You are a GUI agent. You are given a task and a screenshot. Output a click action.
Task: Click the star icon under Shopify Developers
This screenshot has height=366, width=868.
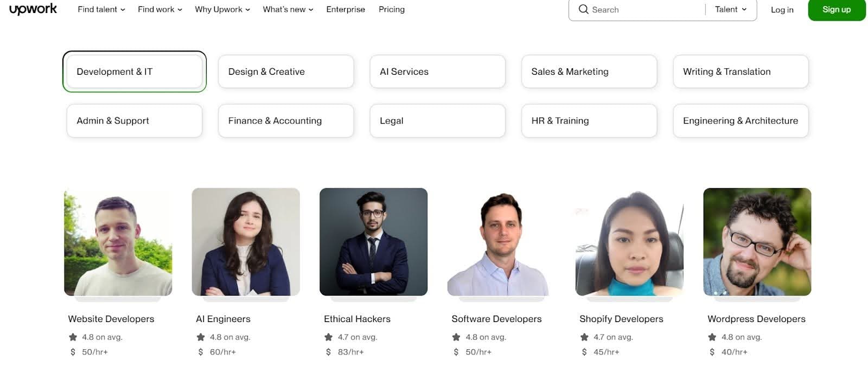pos(583,337)
